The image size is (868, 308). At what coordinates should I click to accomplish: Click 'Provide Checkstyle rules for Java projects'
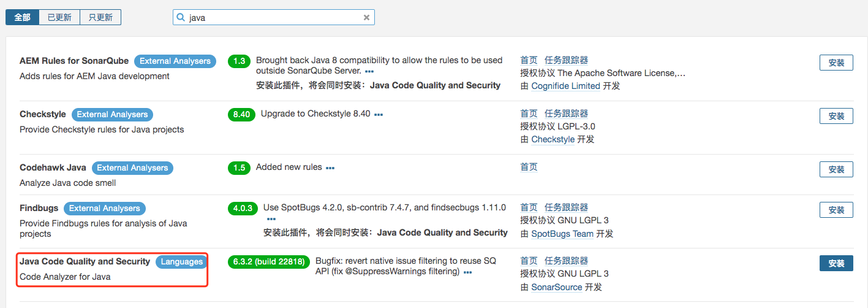tap(102, 129)
